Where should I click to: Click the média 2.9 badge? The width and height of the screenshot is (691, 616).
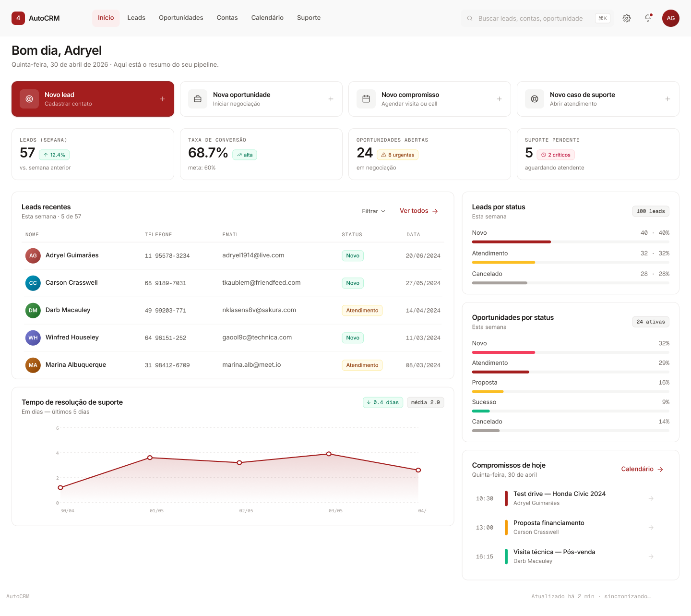pos(426,402)
